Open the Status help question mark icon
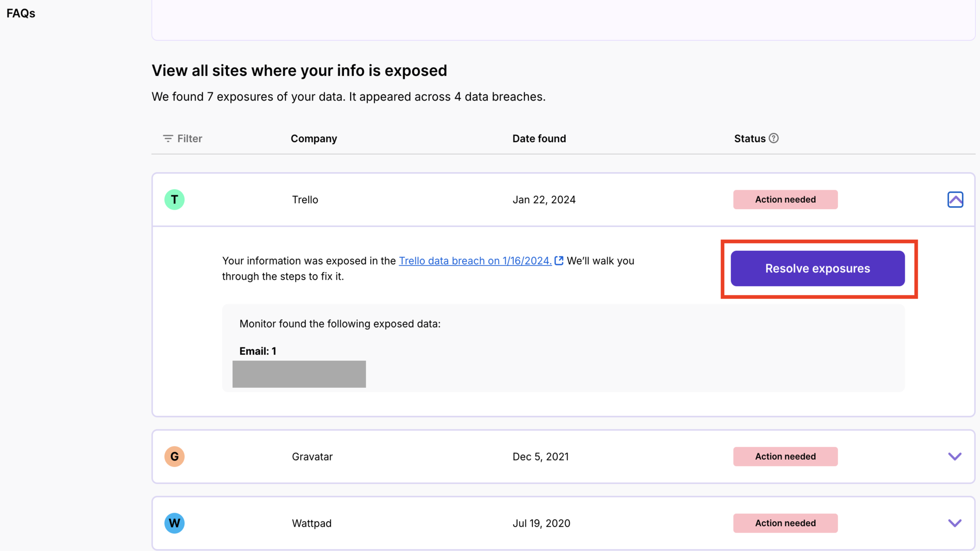 pyautogui.click(x=773, y=138)
